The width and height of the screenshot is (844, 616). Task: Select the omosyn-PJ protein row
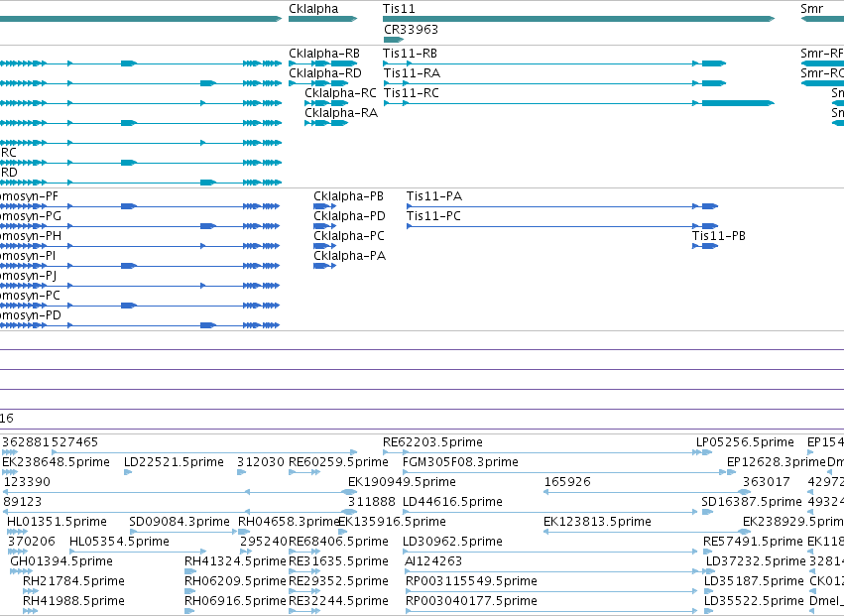tap(140, 286)
